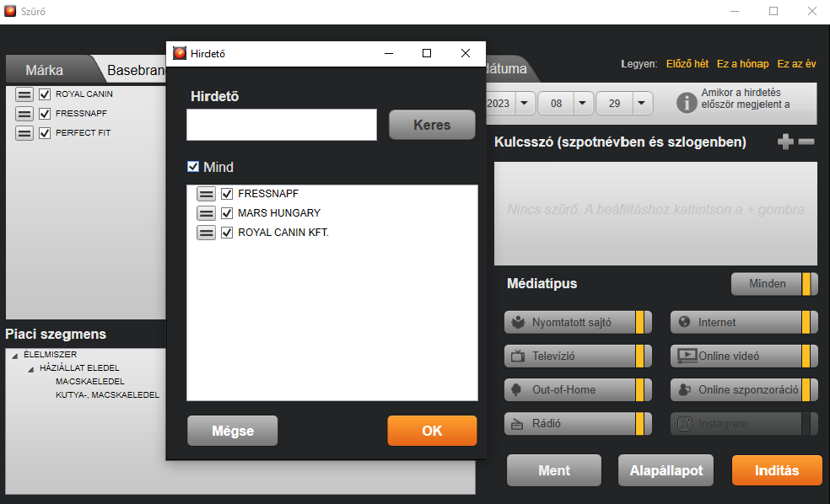This screenshot has width=830, height=504.
Task: Click the Online videó play icon
Action: pos(687,356)
